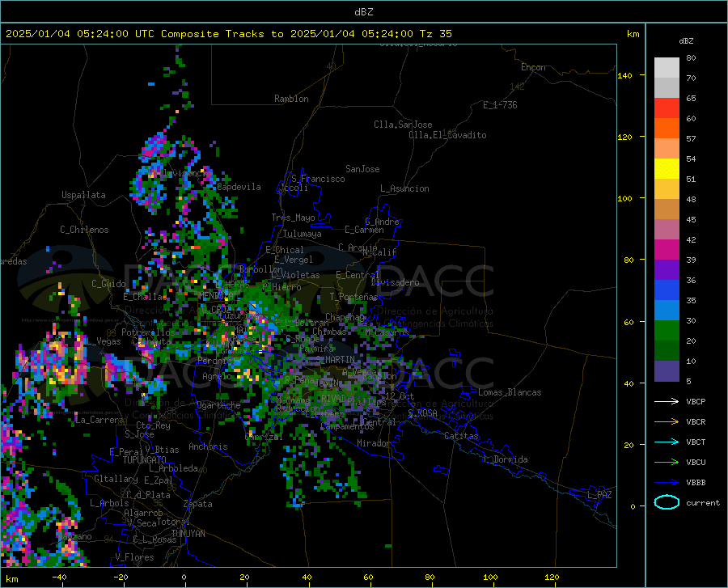Select the magenta swatch in dBZ scale

(667, 250)
